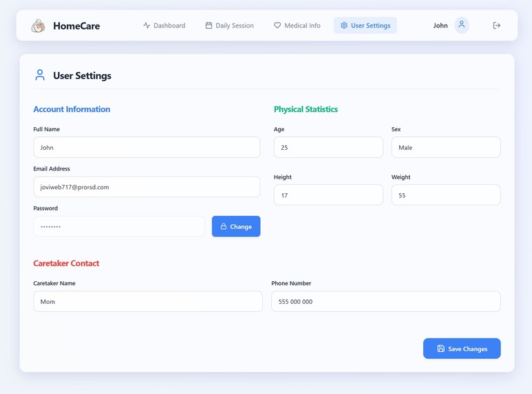Click the Full Name label

point(47,129)
